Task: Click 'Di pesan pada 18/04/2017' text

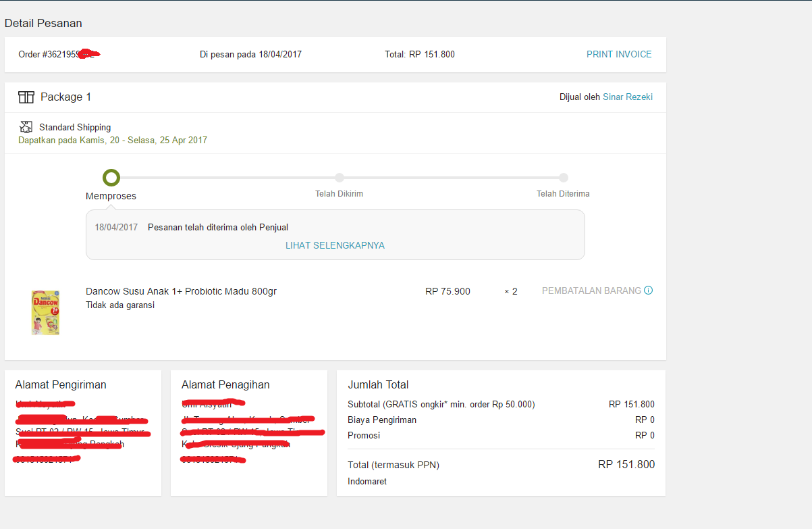Action: click(250, 54)
